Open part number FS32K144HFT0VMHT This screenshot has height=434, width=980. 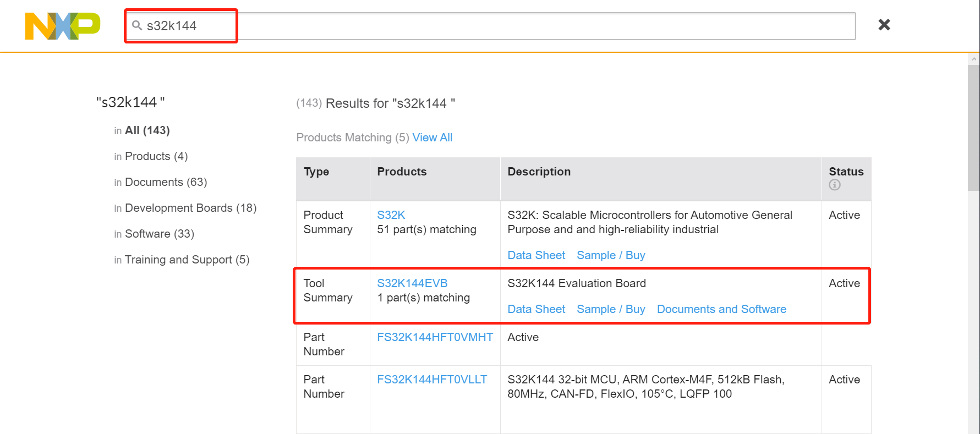435,337
